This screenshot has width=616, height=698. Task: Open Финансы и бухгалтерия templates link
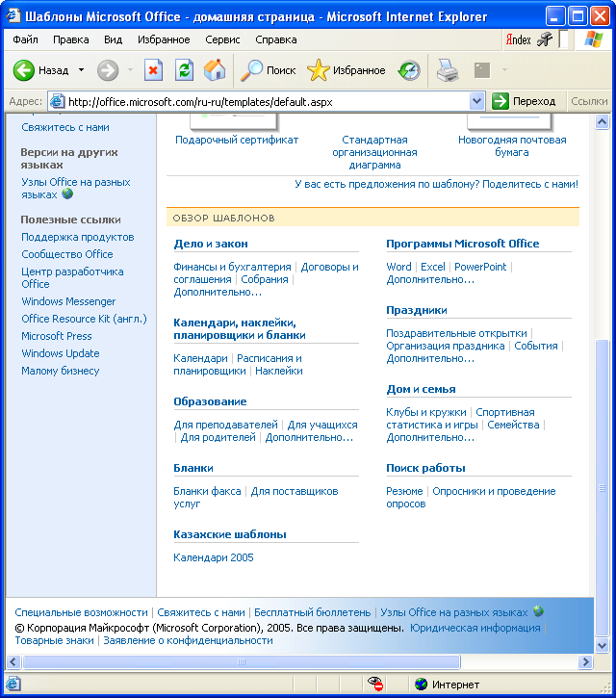click(x=232, y=267)
